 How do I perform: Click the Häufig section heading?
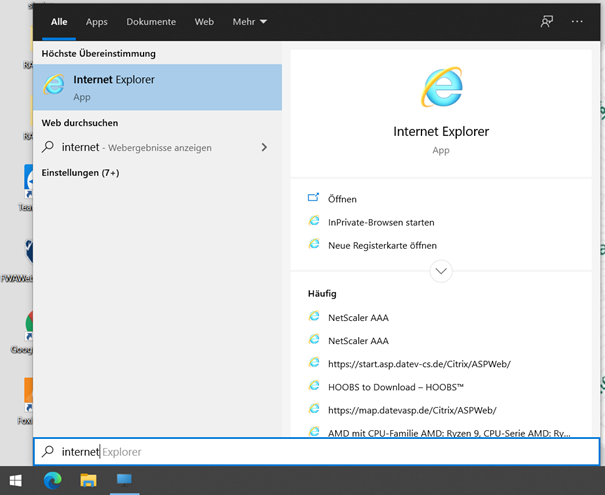coord(322,294)
